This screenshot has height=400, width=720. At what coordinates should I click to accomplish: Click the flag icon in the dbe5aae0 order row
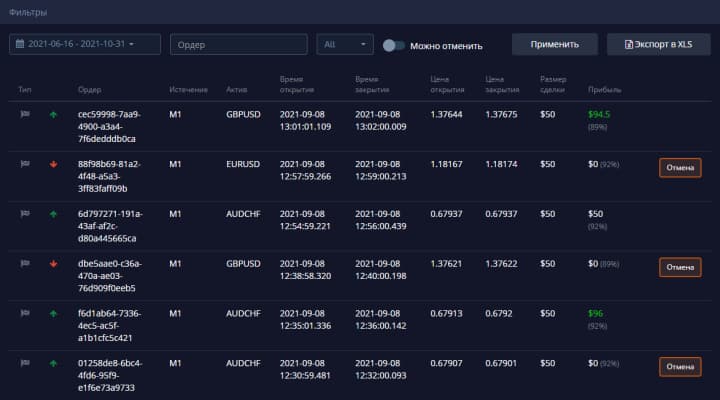25,264
